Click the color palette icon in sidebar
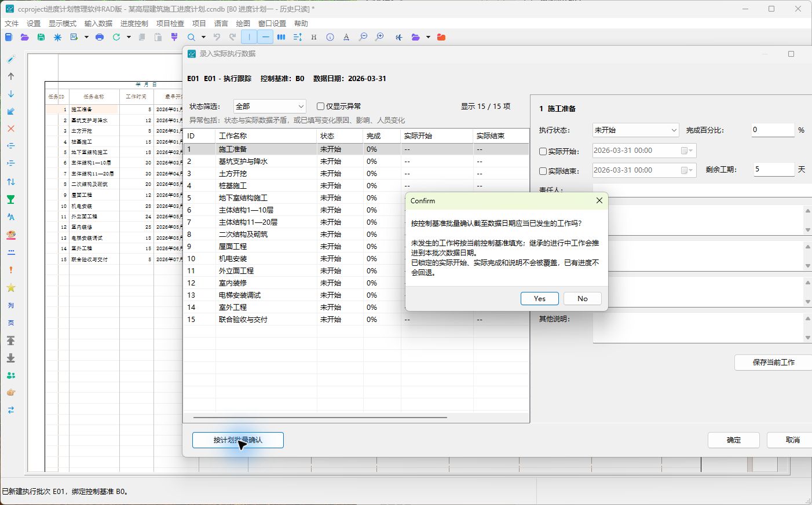This screenshot has width=812, height=505. (x=11, y=235)
